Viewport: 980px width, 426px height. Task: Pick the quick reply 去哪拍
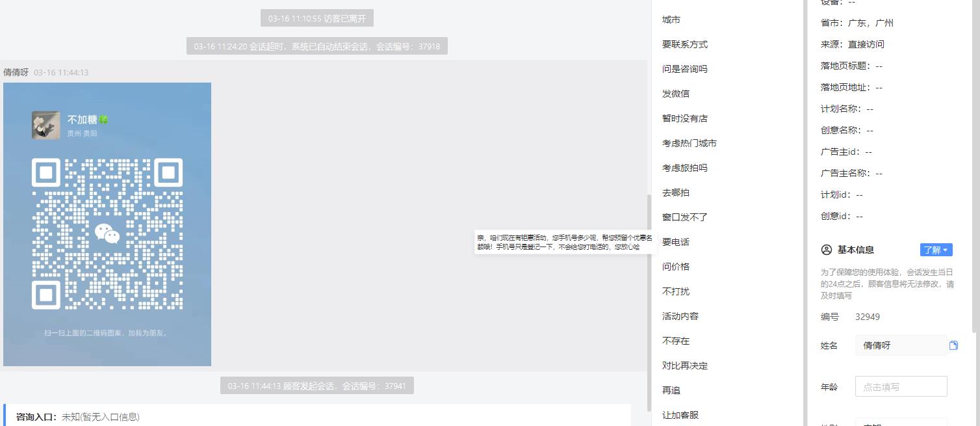tap(676, 193)
